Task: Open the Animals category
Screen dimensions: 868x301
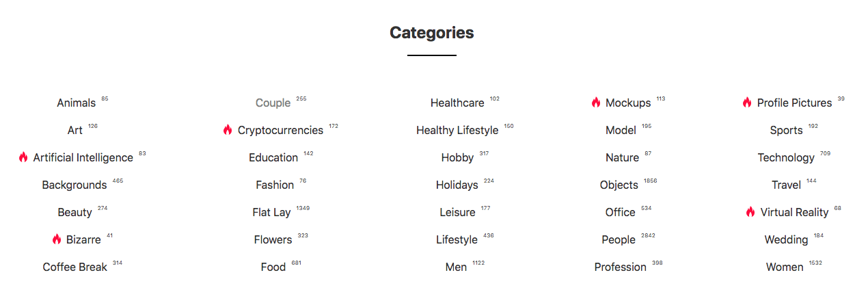Action: tap(76, 103)
